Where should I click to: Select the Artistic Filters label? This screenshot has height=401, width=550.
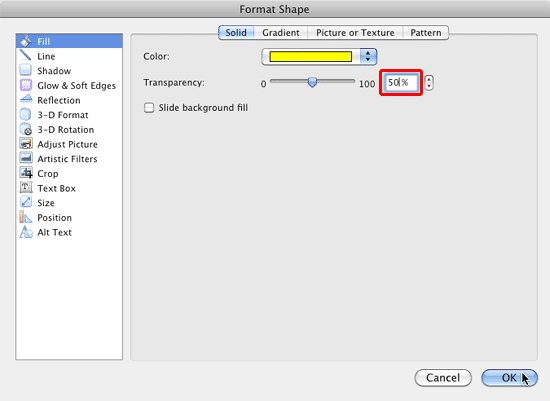coord(67,159)
